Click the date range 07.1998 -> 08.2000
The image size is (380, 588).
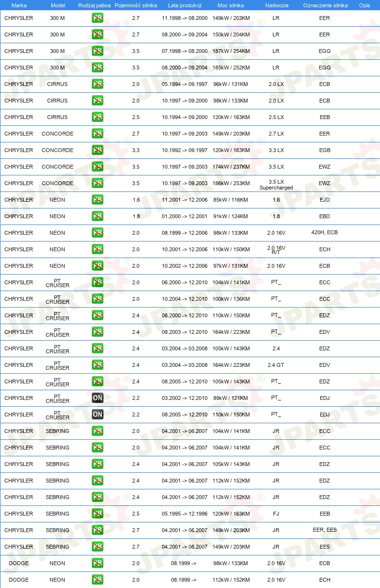click(185, 51)
